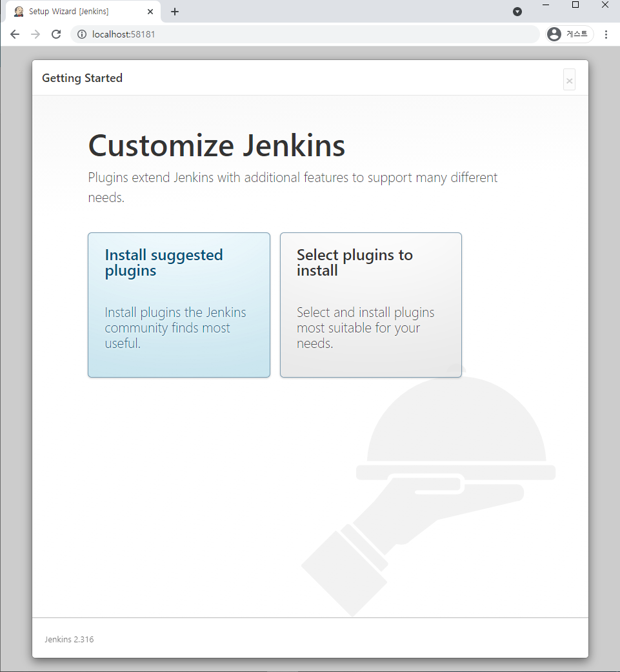Minimize the browser window
Screen dimensions: 620x672
coord(546,5)
